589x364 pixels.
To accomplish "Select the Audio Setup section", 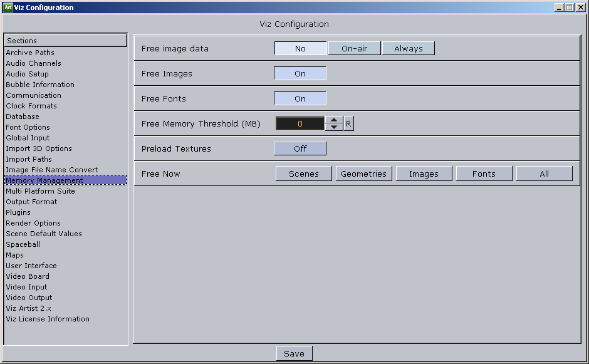I will (28, 73).
